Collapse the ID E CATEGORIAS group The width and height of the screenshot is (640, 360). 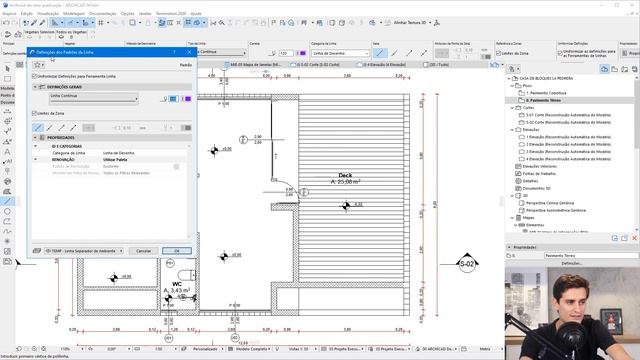pos(36,146)
